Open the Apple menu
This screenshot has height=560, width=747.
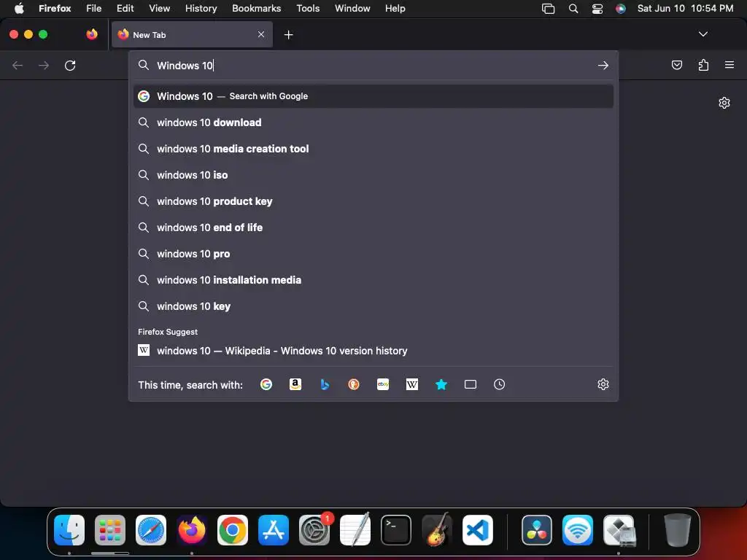tap(19, 8)
